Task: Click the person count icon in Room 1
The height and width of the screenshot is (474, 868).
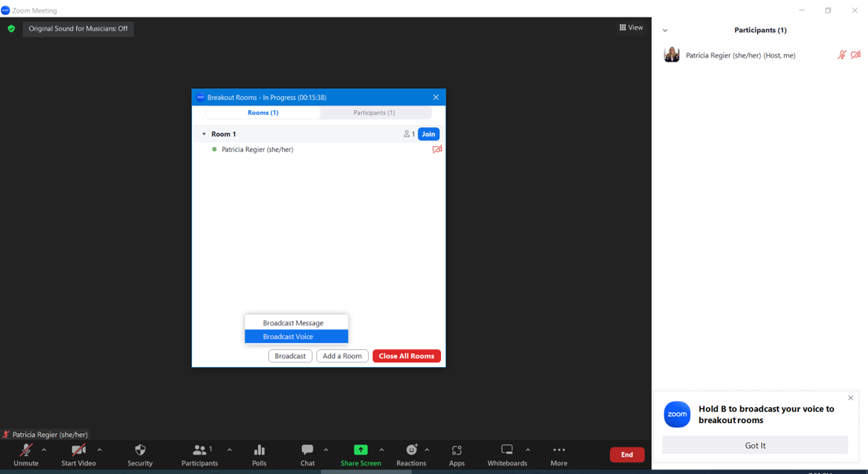Action: (x=407, y=134)
